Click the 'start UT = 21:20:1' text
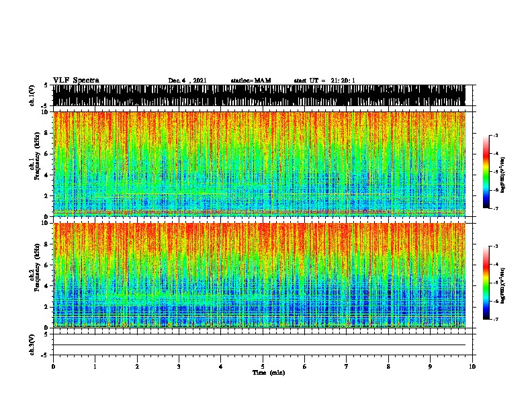This screenshot has width=532, height=411. pos(324,81)
